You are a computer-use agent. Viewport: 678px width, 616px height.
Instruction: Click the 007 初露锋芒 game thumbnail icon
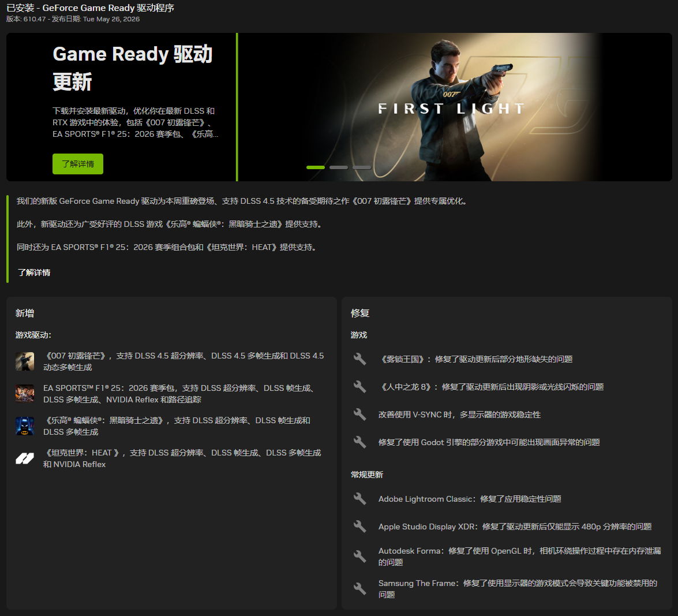(25, 361)
